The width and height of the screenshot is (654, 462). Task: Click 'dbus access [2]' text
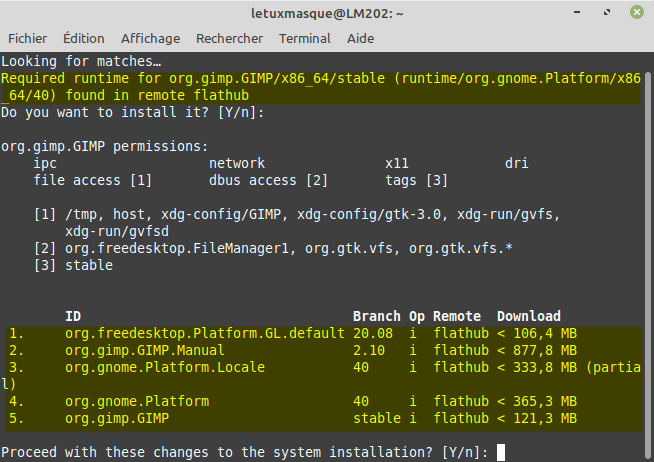pos(269,181)
